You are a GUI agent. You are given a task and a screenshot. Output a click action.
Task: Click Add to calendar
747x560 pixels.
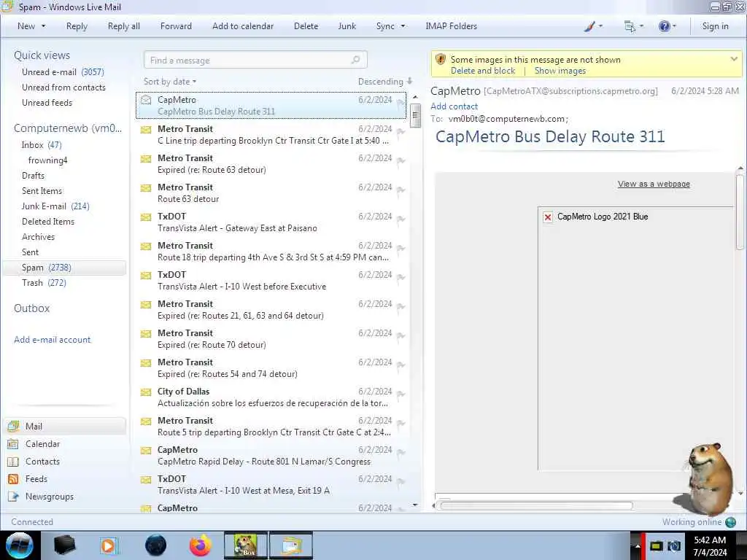[243, 27]
